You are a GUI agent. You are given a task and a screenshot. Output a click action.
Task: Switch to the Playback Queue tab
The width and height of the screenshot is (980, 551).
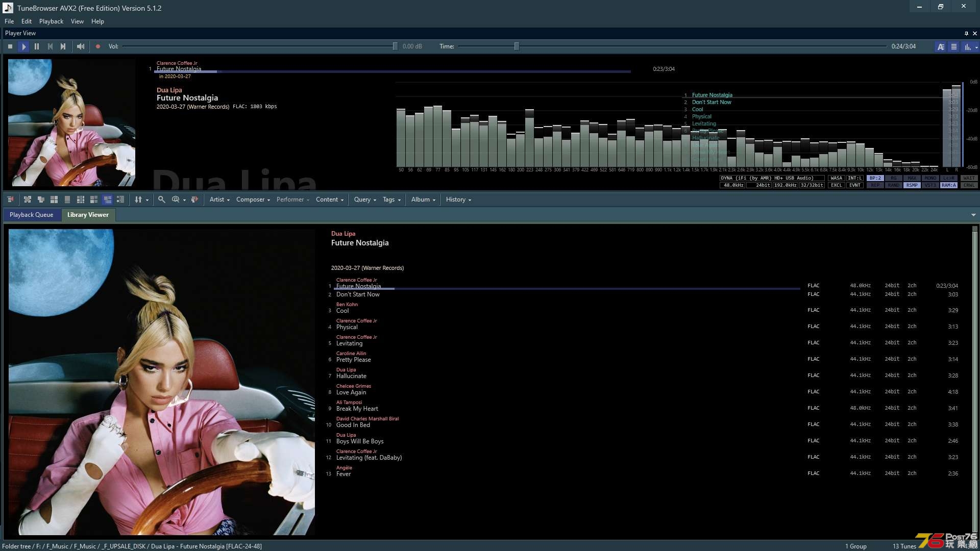[31, 215]
